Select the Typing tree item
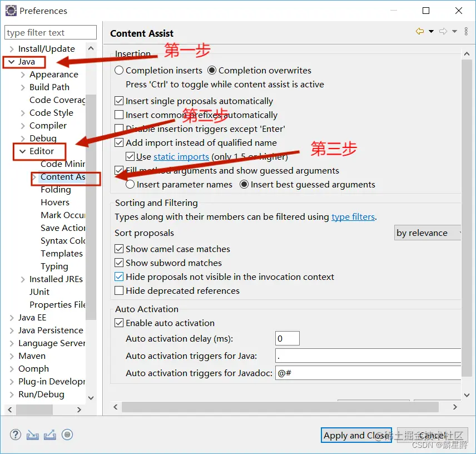Screen dimensions: 476x454 [x=54, y=267]
